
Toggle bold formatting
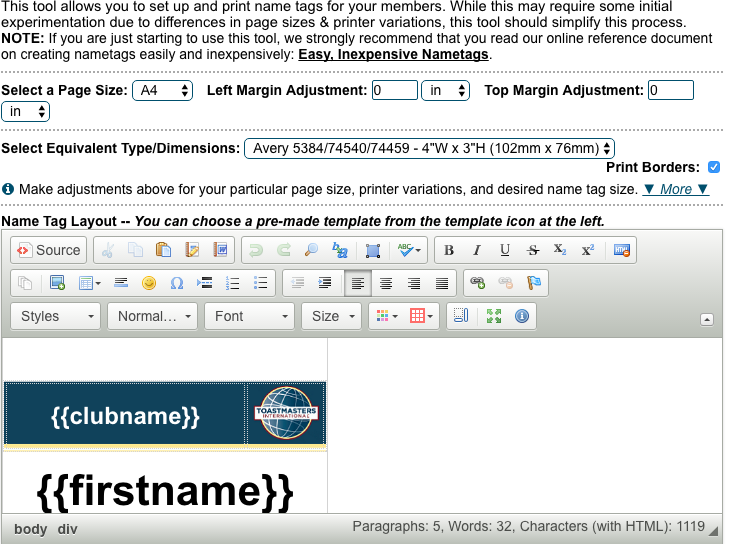(x=449, y=250)
